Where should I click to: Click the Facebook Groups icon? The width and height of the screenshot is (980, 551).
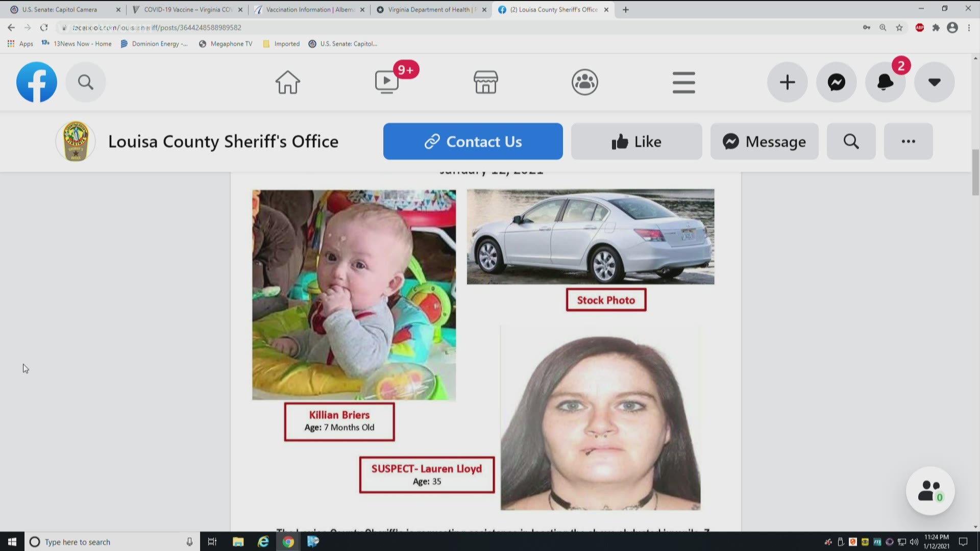click(584, 82)
